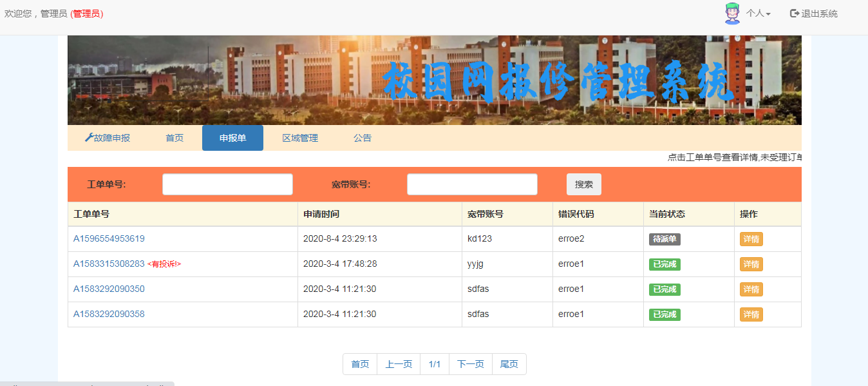Click the 搜索 button
This screenshot has height=386, width=868.
(584, 184)
